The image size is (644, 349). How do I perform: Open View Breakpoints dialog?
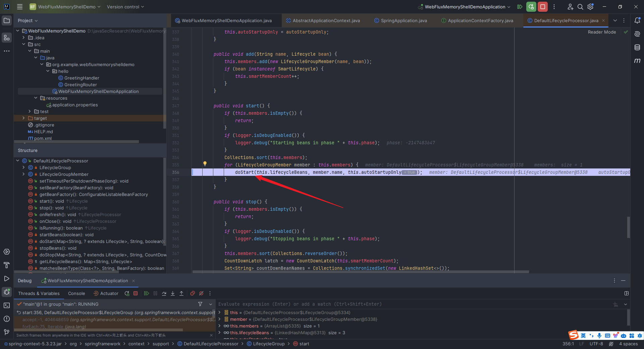point(193,293)
